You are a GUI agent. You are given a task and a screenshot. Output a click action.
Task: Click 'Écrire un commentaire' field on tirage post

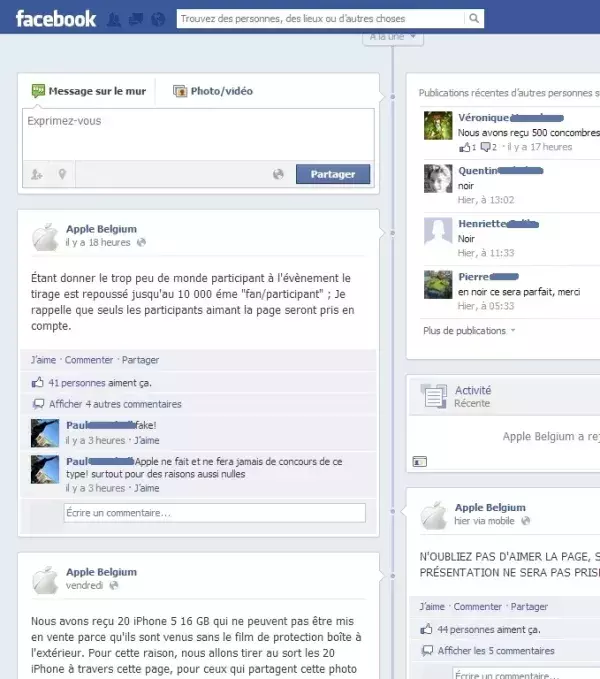[215, 513]
